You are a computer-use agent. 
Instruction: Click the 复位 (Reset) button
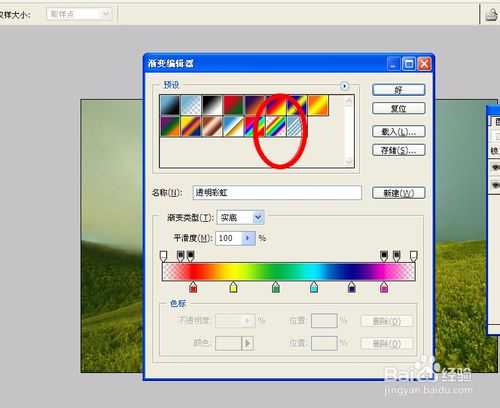tap(399, 108)
